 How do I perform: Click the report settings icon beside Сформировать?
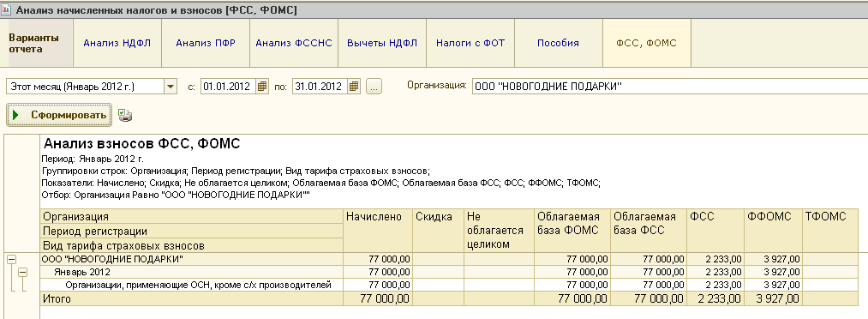tap(125, 115)
